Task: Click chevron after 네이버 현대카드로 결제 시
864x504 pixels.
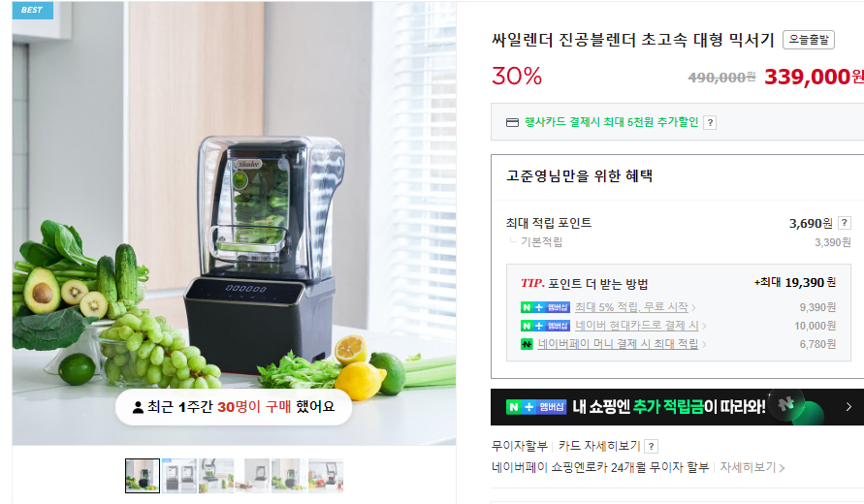Action: (704, 327)
